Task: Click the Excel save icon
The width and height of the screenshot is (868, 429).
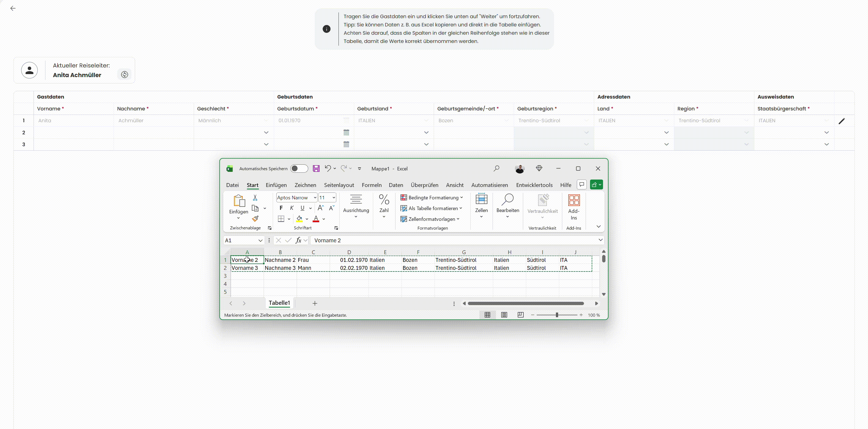Action: coord(316,169)
